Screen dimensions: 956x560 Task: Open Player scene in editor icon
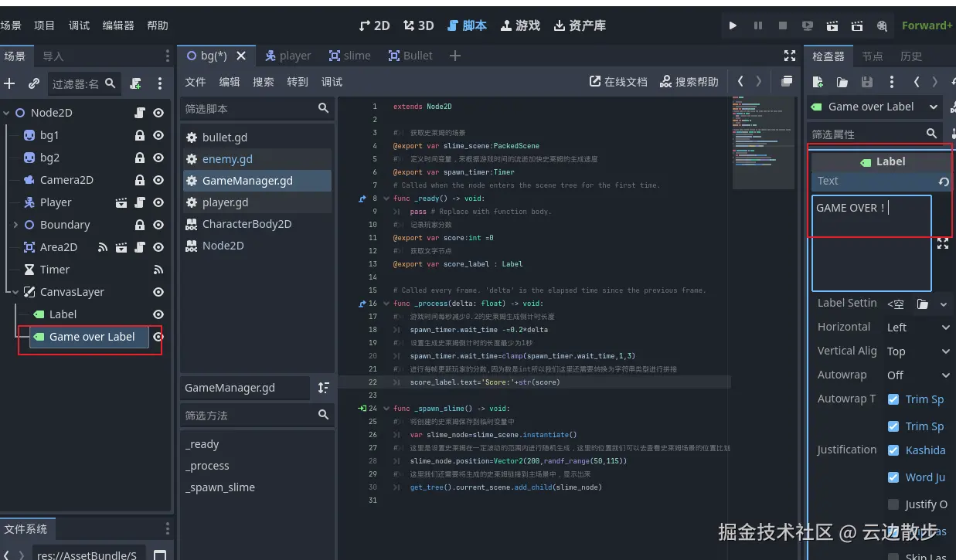click(x=121, y=202)
